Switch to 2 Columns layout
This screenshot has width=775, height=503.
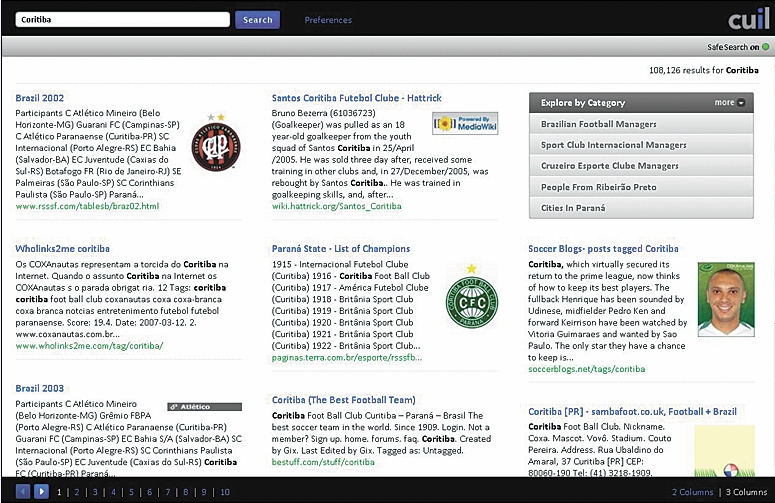[692, 492]
